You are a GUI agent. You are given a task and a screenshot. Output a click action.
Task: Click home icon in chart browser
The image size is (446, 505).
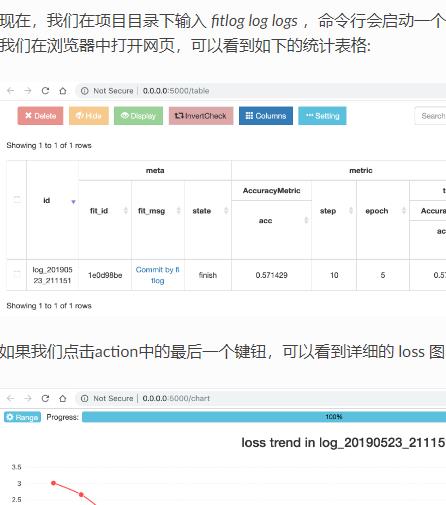click(63, 398)
